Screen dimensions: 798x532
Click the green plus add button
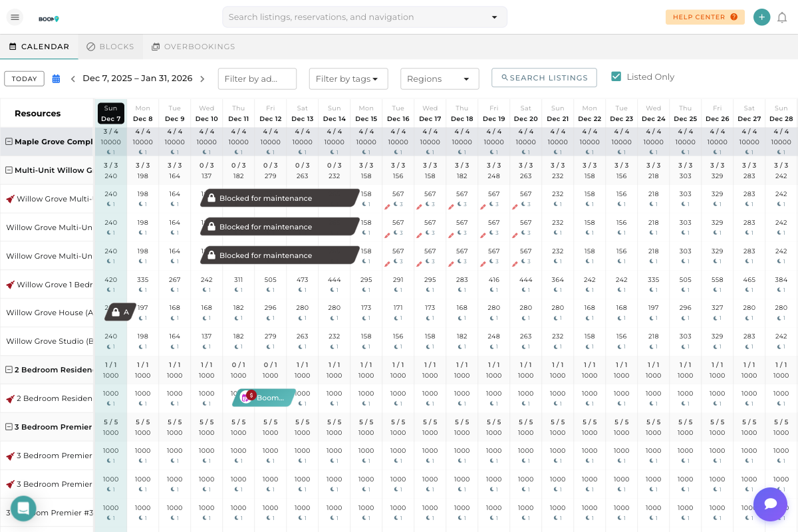point(761,17)
